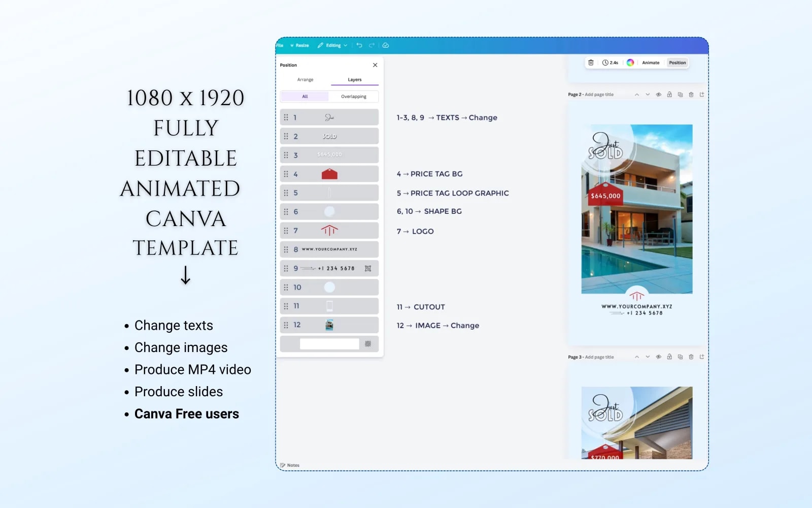Viewport: 812px width, 508px height.
Task: Add a page after Page 2
Action: tap(702, 94)
